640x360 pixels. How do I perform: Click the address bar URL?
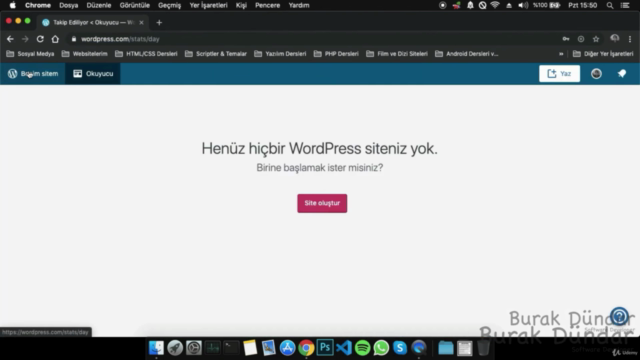(120, 39)
